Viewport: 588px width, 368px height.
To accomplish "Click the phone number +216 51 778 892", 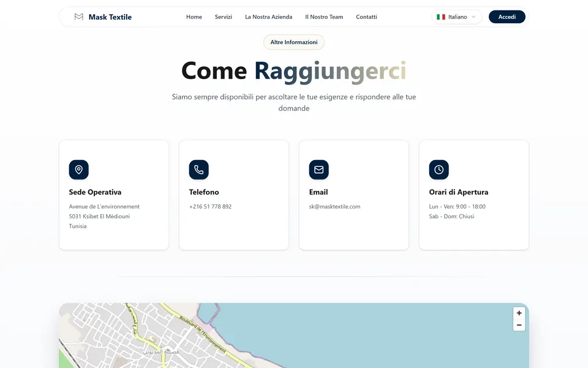I will [x=210, y=207].
